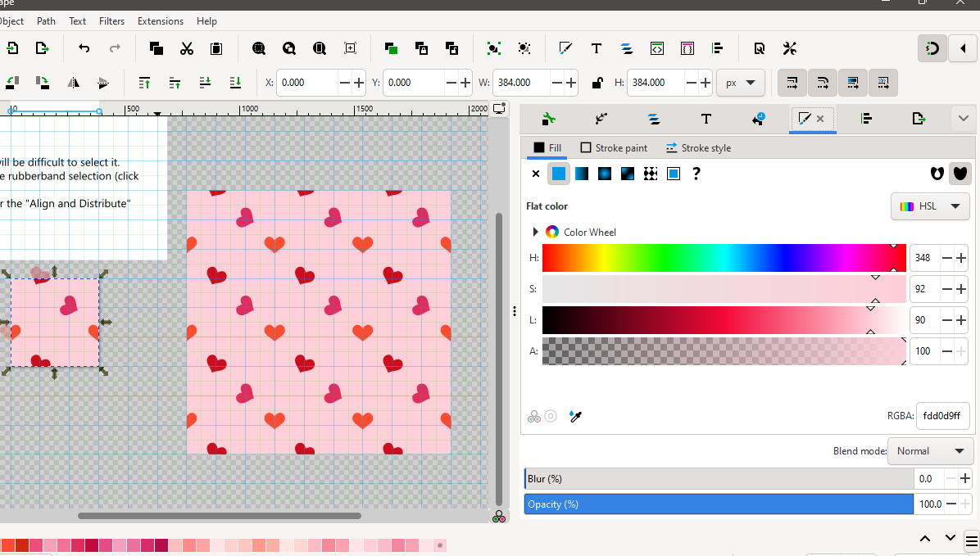Open Layers and Objects dialog icon
Viewport: 980px width, 556px height.
(626, 48)
